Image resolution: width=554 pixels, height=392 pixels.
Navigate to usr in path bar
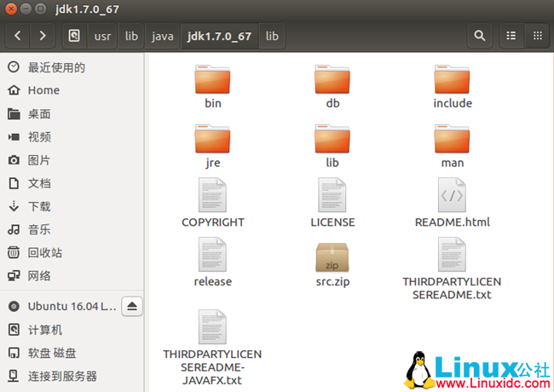[x=102, y=36]
